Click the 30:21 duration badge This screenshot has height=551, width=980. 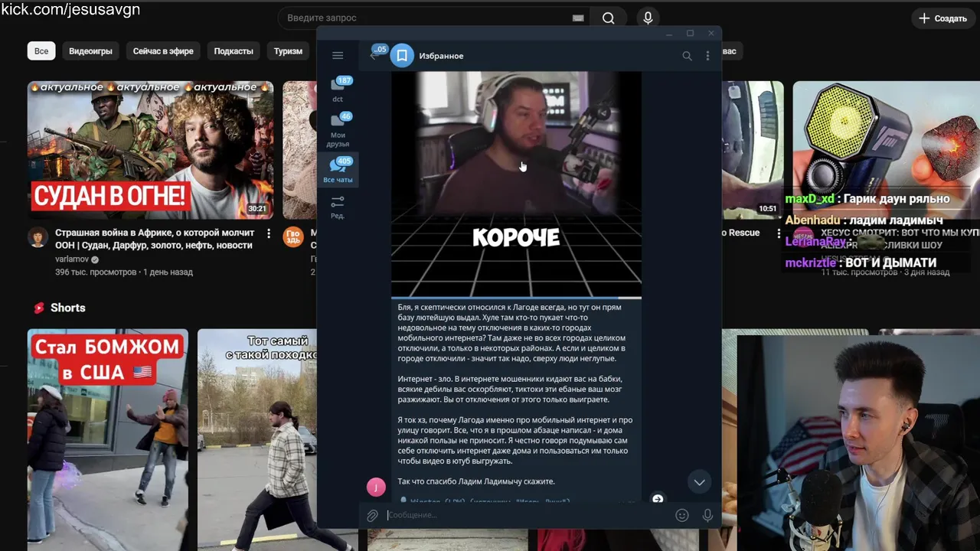257,209
